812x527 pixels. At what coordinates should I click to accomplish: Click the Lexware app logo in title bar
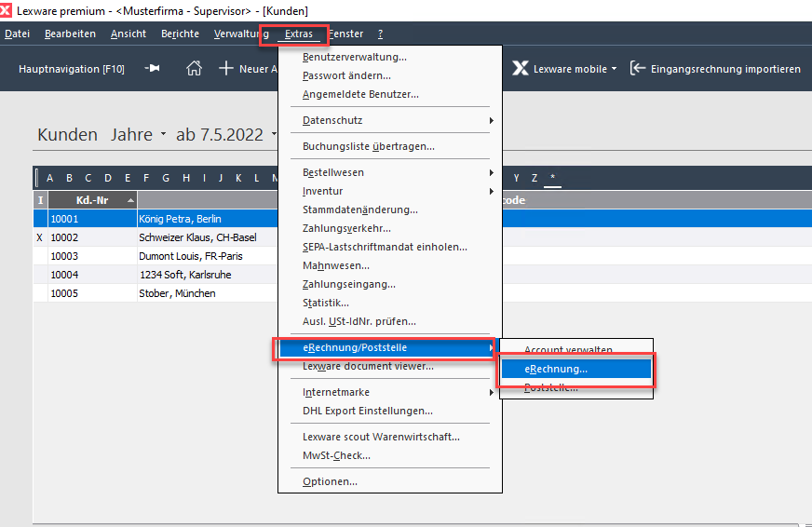[6, 10]
